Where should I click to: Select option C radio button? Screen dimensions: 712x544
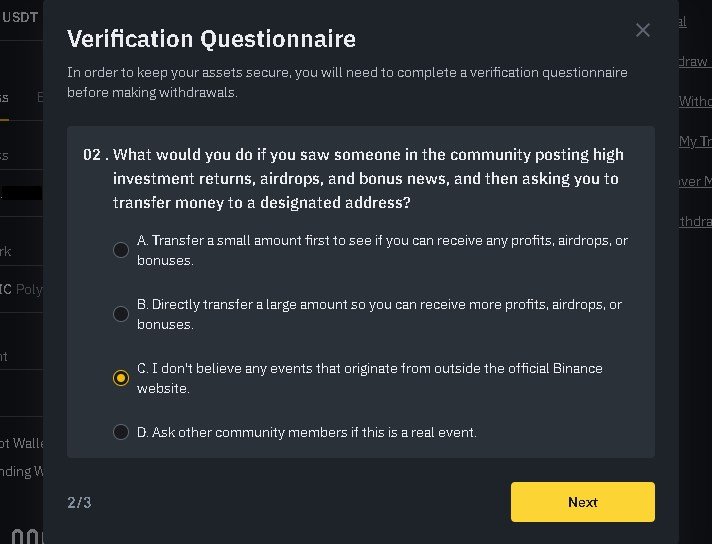click(121, 378)
